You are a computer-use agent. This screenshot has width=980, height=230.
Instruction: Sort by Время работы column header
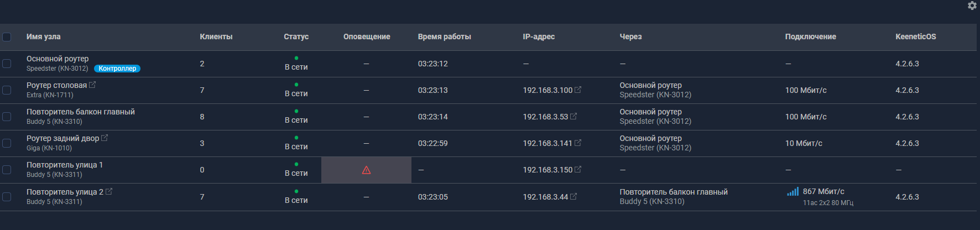tap(444, 36)
